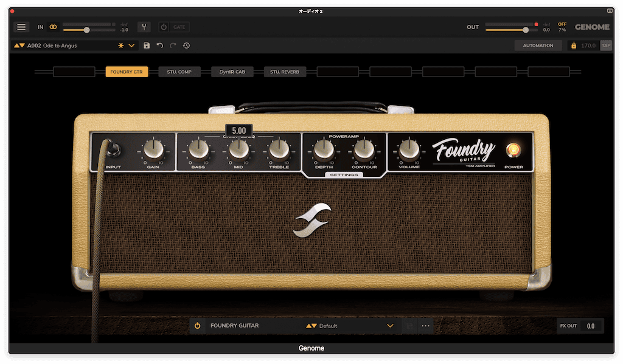Open the hamburger main menu
The image size is (623, 364).
(21, 27)
